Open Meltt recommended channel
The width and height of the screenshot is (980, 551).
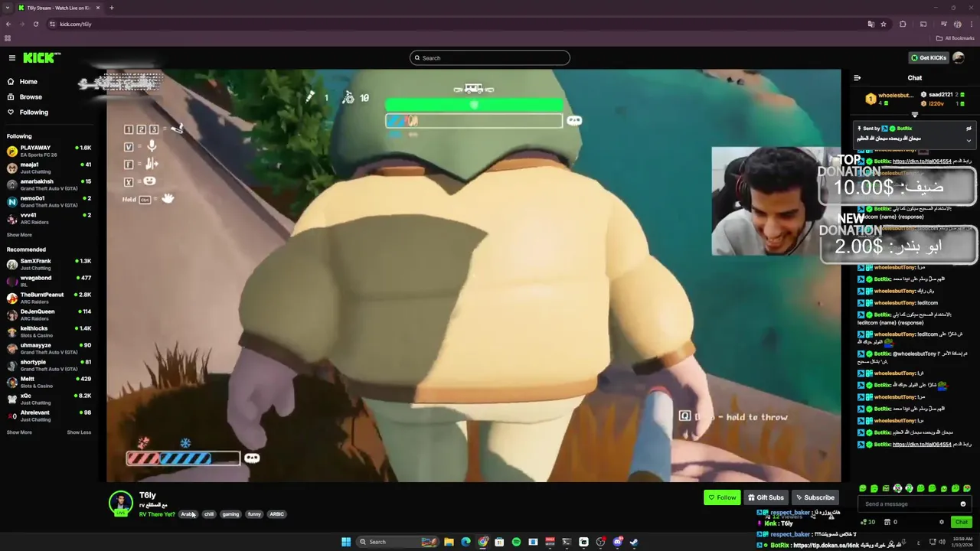[x=48, y=382]
